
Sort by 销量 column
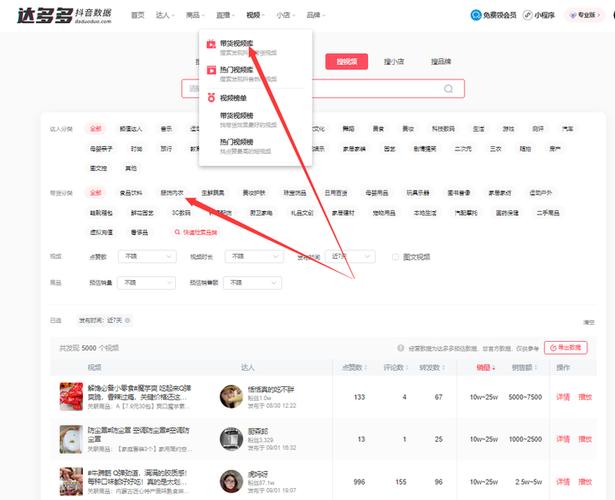coord(485,367)
